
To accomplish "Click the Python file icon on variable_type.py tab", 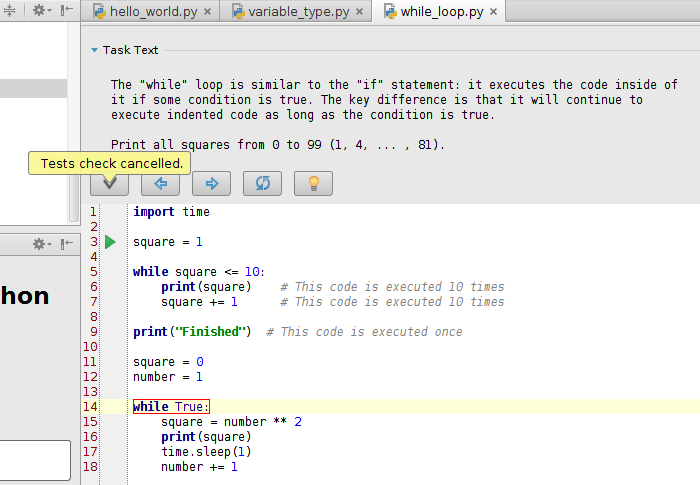I will coord(239,11).
